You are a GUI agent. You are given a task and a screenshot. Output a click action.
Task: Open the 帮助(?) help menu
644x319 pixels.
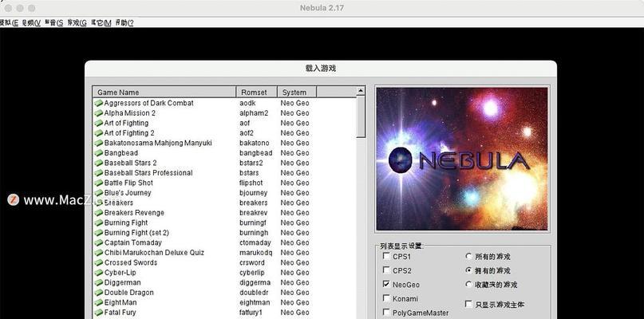(x=124, y=22)
